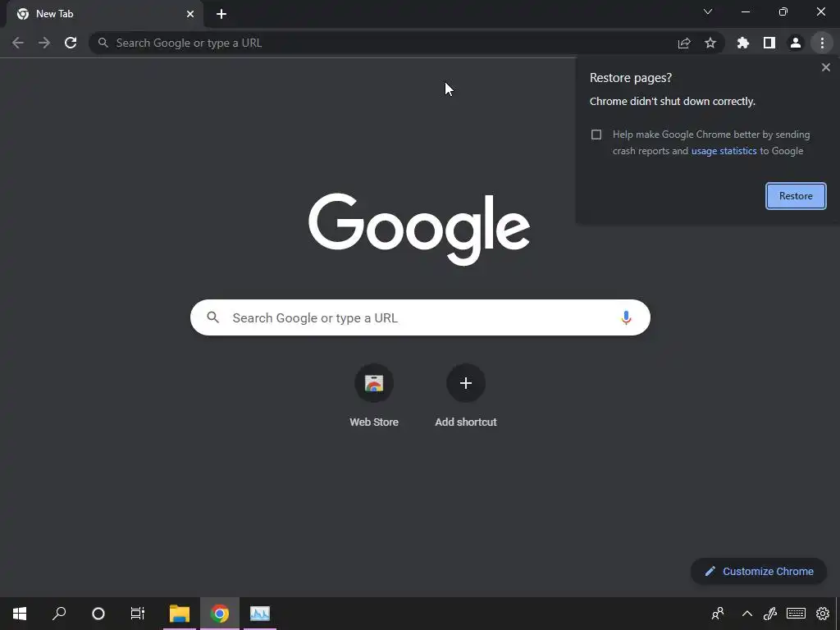Open Task View on the taskbar
The height and width of the screenshot is (630, 840).
coord(138,614)
